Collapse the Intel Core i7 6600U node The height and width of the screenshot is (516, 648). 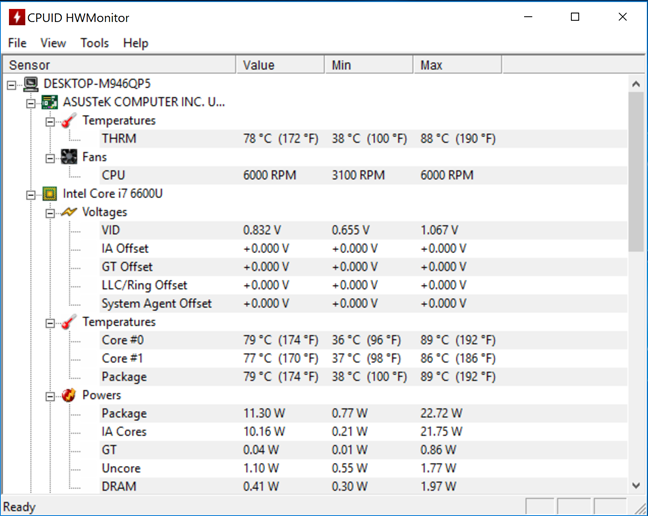[31, 195]
